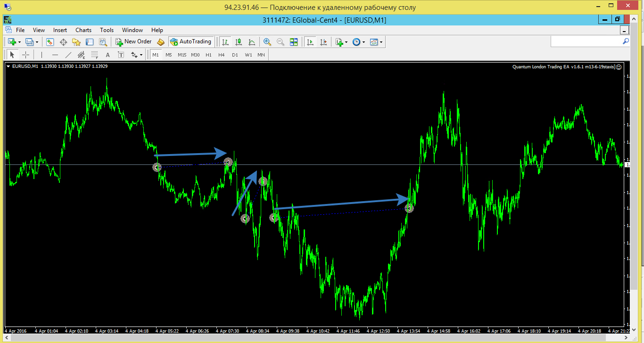Click the New Order button
This screenshot has height=343, width=644.
click(134, 42)
